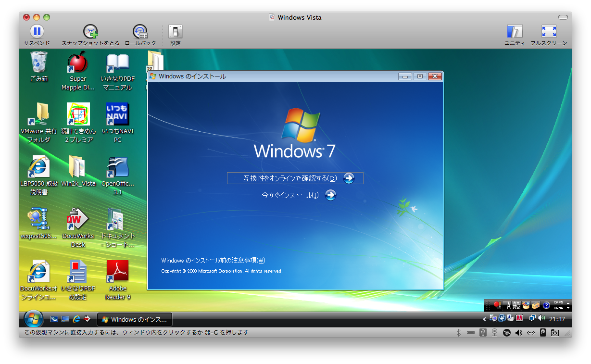Viewport: 591px width, 364px height.
Task: Click the network adapter arrows status icon
Action: click(x=530, y=332)
